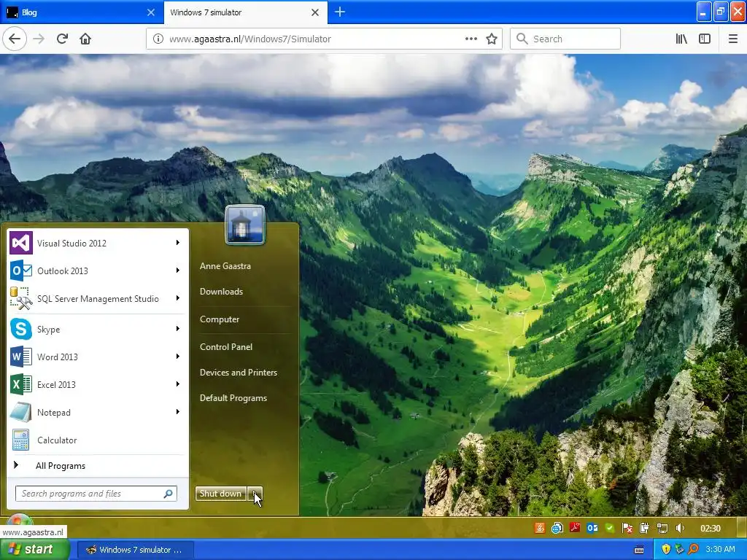
Task: Click the Show desktop strip beside the 02:30 clock
Action: pyautogui.click(x=741, y=528)
